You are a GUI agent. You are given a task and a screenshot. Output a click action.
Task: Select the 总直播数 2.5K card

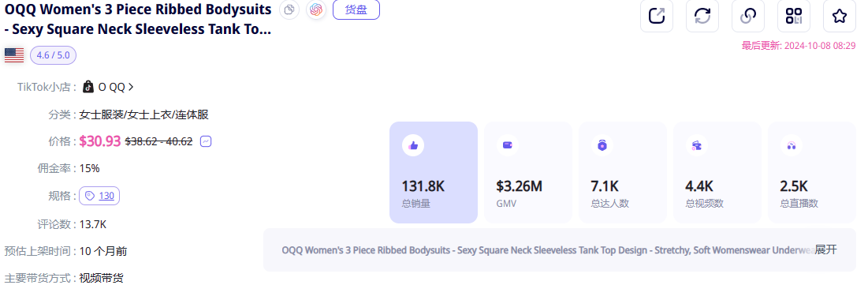(812, 172)
